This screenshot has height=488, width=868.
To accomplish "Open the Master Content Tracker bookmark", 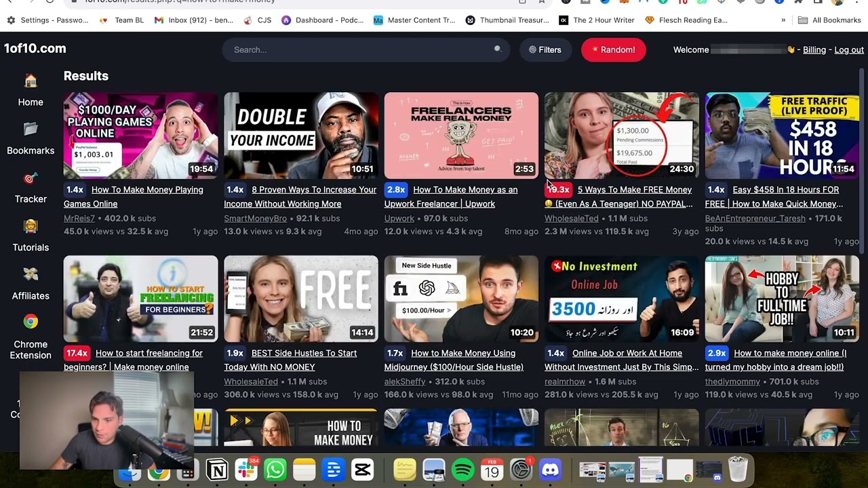I will tap(414, 20).
